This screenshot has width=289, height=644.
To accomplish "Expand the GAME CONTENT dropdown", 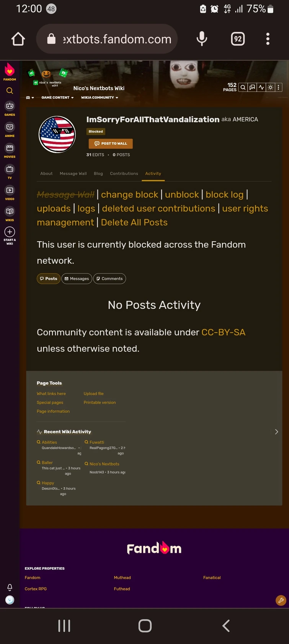I will (x=57, y=98).
